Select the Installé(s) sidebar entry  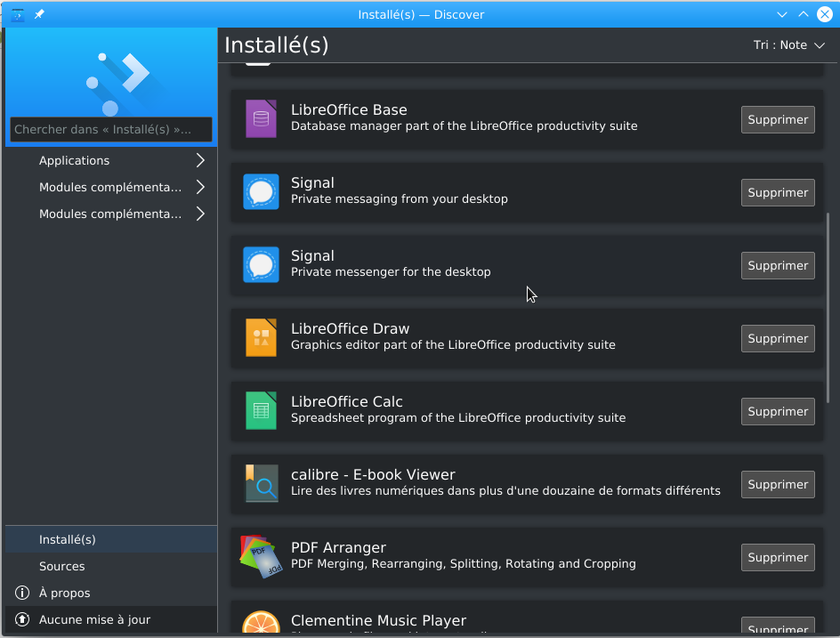(x=111, y=539)
